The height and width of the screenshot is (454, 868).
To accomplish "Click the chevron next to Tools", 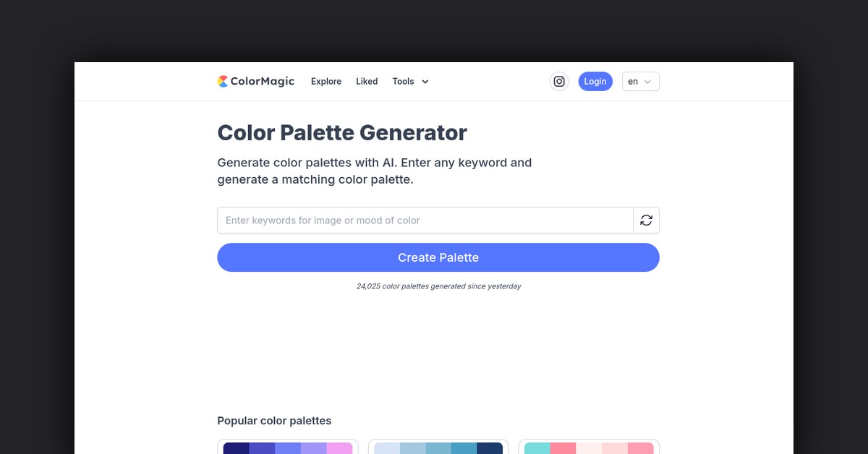I will pos(425,82).
